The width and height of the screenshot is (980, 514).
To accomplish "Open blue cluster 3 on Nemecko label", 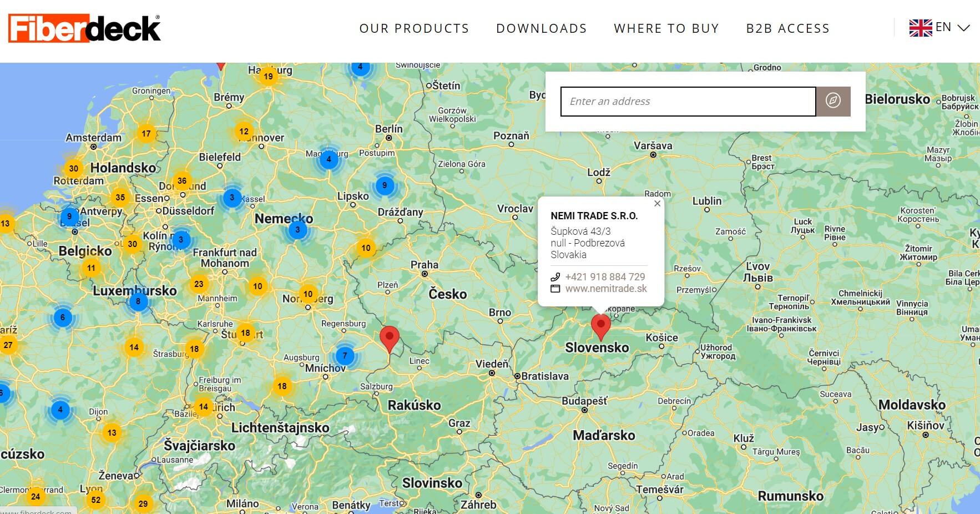I will (x=297, y=229).
